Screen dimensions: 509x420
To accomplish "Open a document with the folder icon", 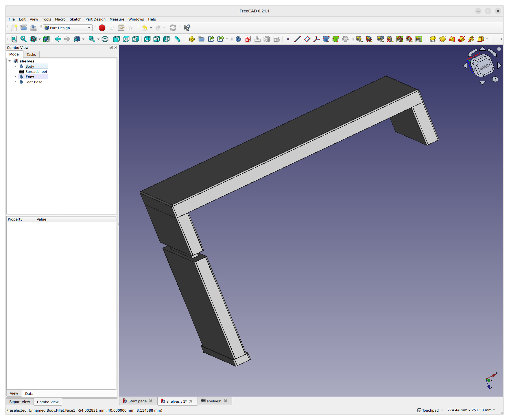I will coord(24,28).
